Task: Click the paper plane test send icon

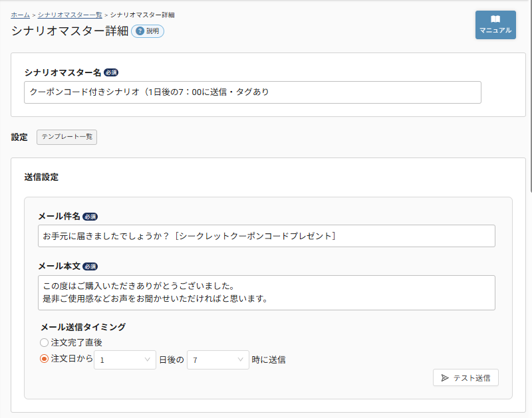Action: [x=445, y=377]
